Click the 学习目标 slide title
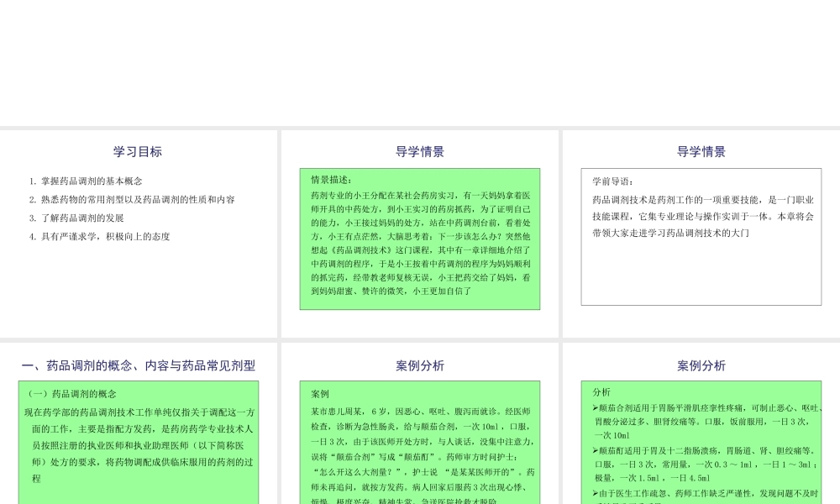The image size is (840, 504). point(137,152)
